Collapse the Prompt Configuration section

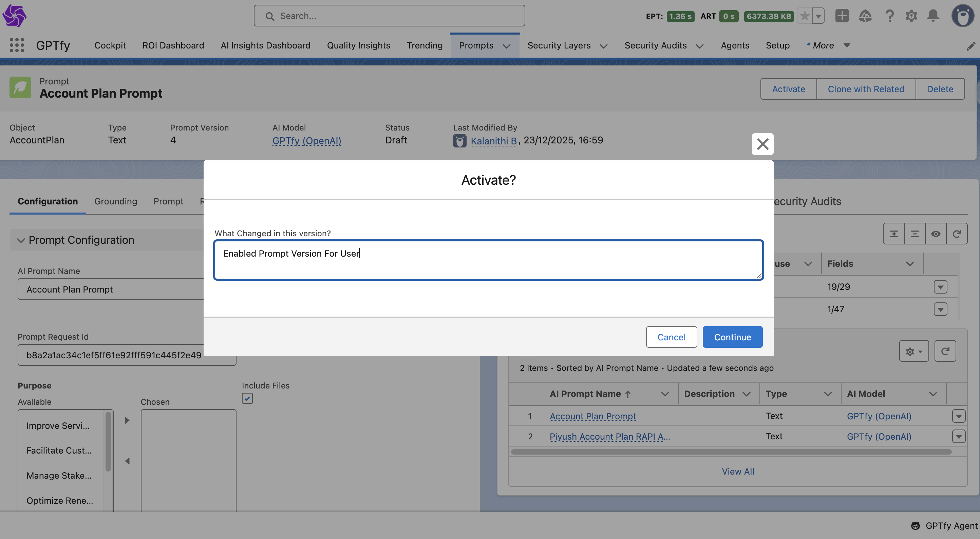[21, 240]
